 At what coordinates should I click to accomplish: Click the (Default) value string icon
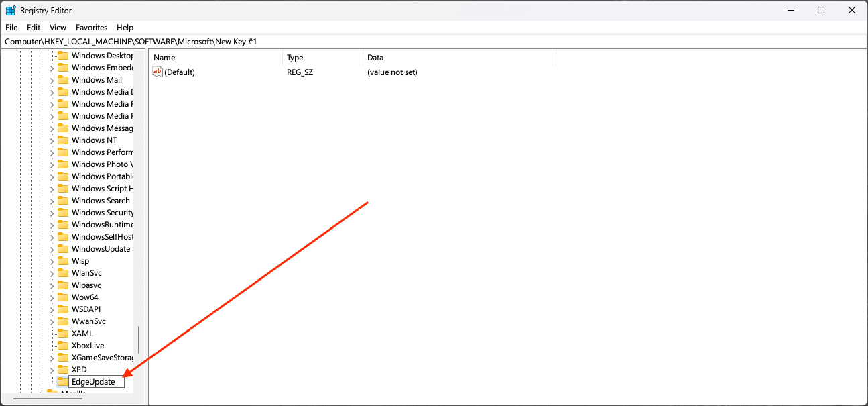click(158, 72)
